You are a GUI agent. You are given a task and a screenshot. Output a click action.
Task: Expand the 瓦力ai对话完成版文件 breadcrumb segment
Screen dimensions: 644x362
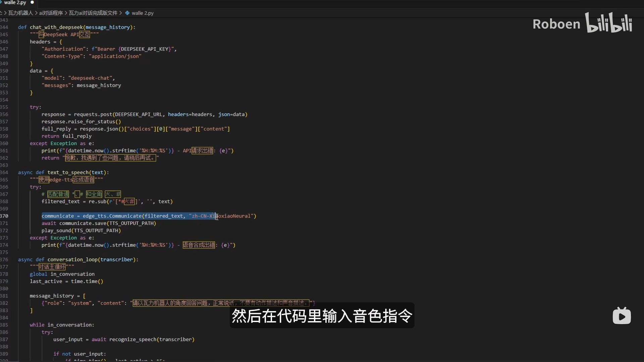pyautogui.click(x=93, y=13)
